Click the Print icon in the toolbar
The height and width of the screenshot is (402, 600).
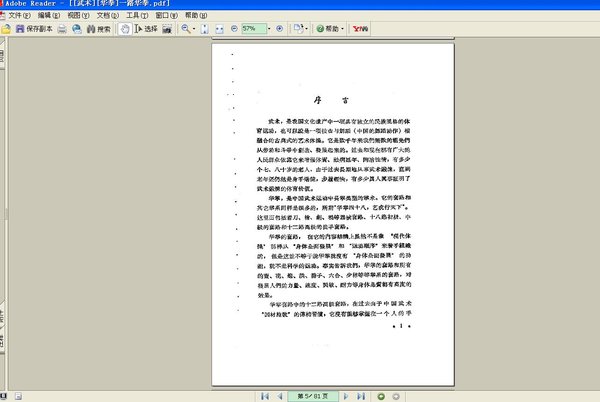62,29
